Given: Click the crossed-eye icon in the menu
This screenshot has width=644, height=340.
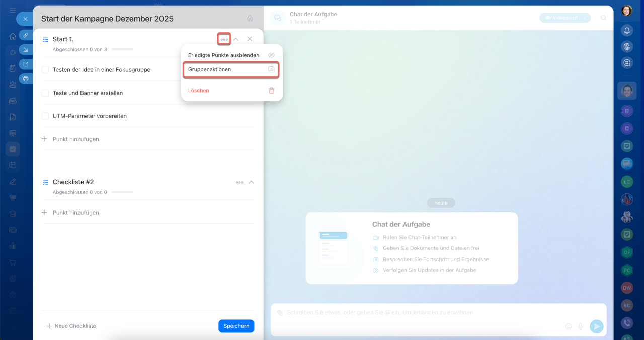Looking at the screenshot, I should click(271, 55).
